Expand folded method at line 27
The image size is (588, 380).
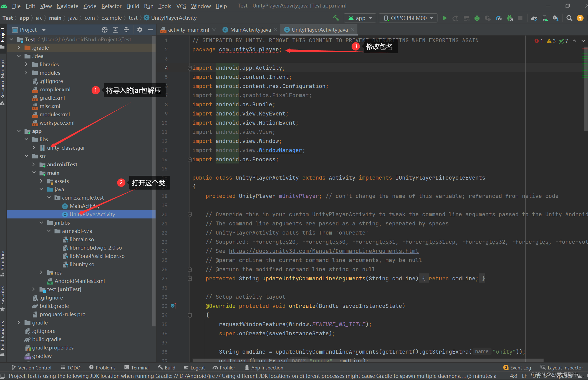coord(190,278)
